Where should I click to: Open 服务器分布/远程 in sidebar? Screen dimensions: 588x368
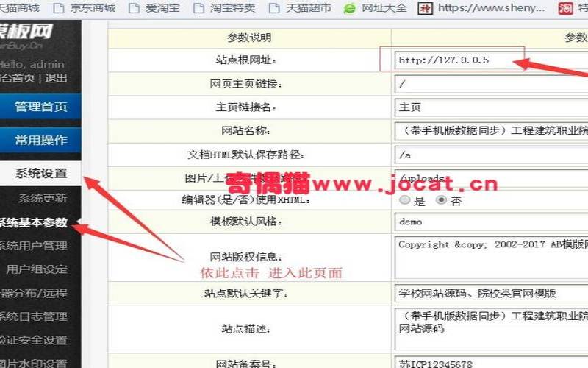click(x=33, y=293)
